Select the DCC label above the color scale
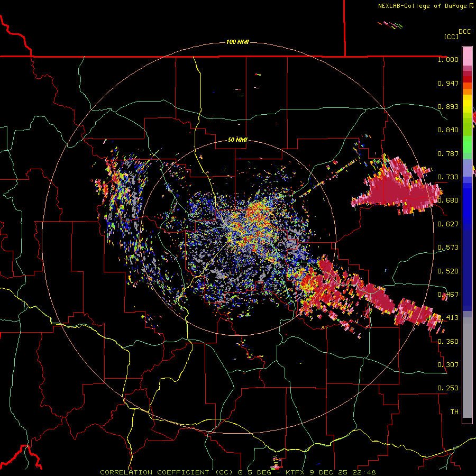Screen dimensions: 476x476 click(x=464, y=32)
